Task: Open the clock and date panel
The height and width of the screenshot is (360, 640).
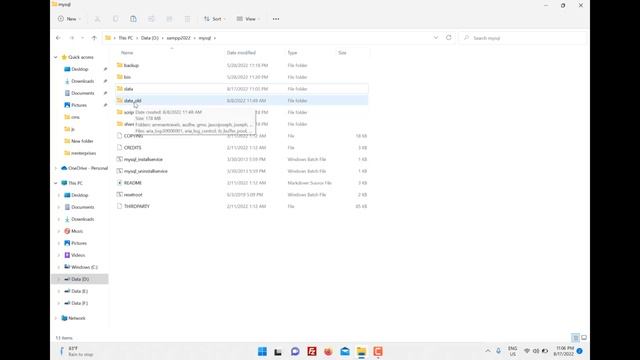Action: (565, 351)
